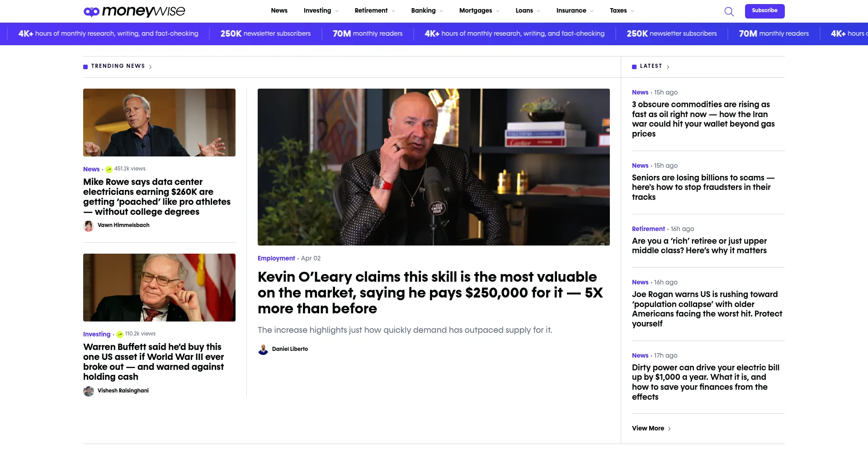Open the Kevin O'Leary featured image
This screenshot has height=449, width=868.
click(434, 167)
